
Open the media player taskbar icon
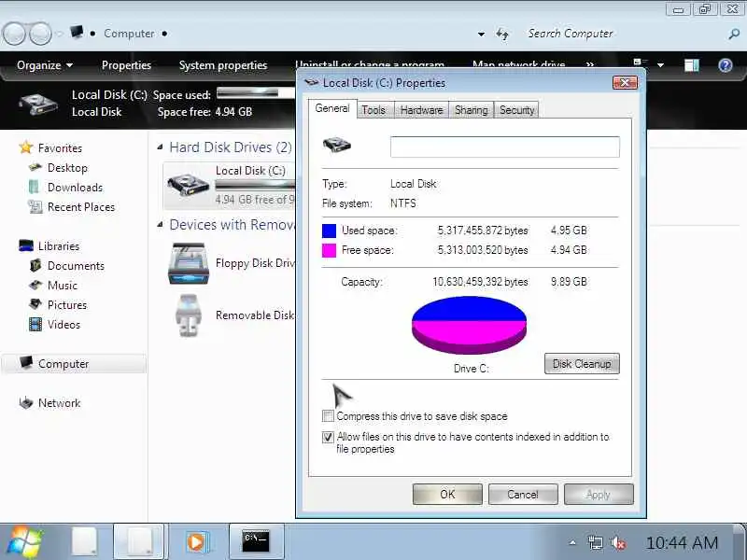[x=196, y=542]
